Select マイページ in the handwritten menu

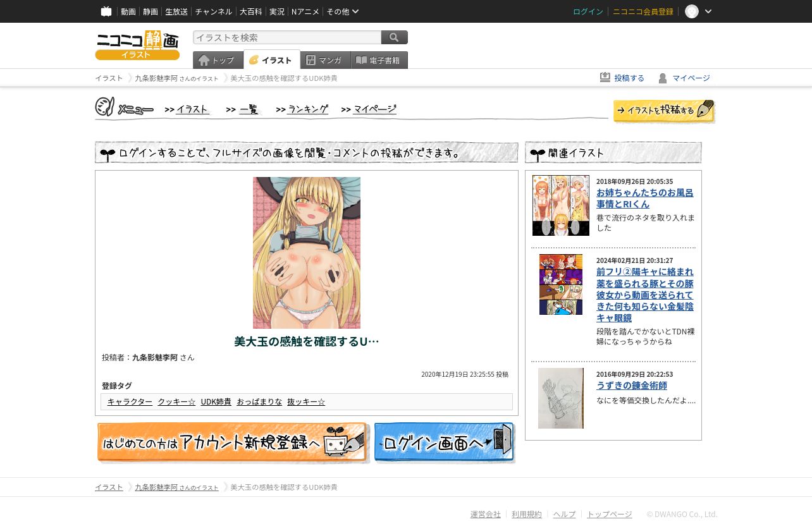(x=375, y=109)
